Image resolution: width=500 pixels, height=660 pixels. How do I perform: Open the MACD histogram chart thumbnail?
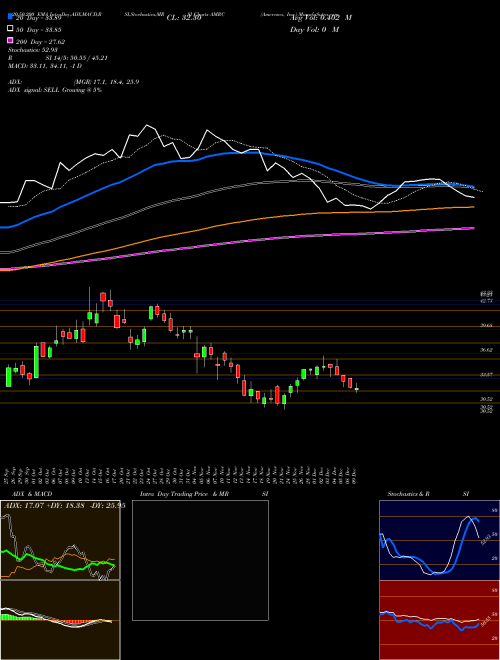(x=60, y=620)
